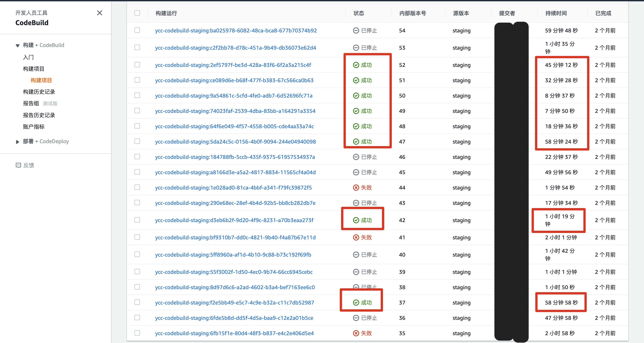Select checkbox for build number 42 row
Viewport: 644px width, 343px height.
tap(137, 220)
